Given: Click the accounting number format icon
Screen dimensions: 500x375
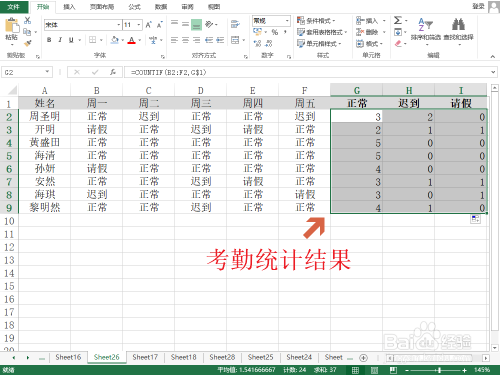Looking at the screenshot, I should pyautogui.click(x=257, y=32).
